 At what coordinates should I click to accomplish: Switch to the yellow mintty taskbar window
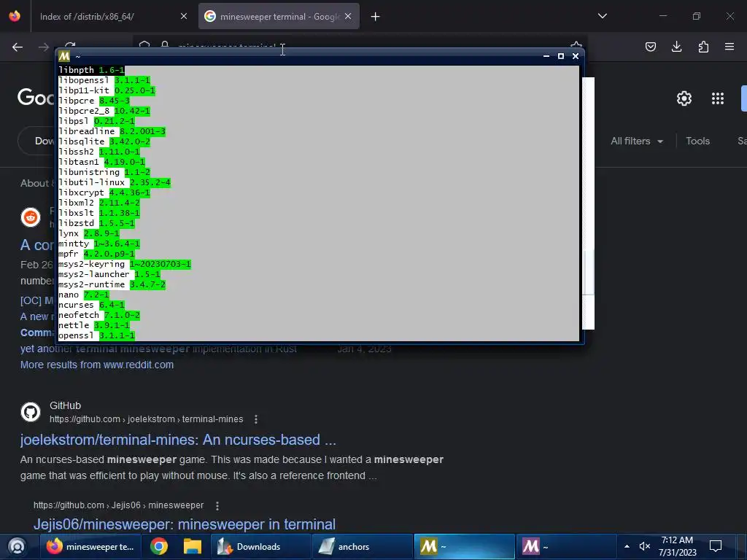465,547
